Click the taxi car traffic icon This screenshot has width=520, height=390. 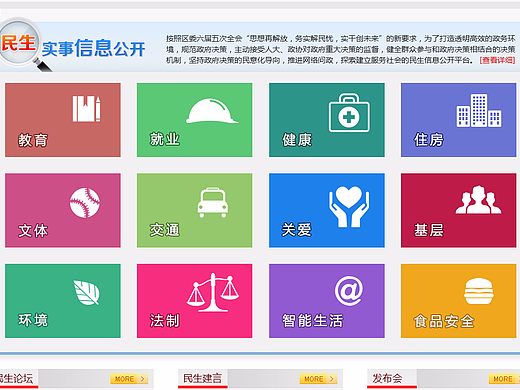coord(213,202)
